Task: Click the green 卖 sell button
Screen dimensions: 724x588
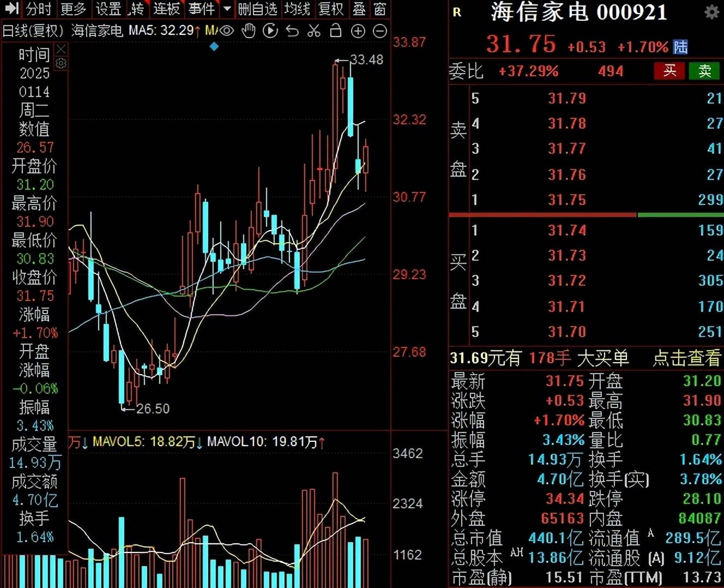Action: pyautogui.click(x=705, y=71)
